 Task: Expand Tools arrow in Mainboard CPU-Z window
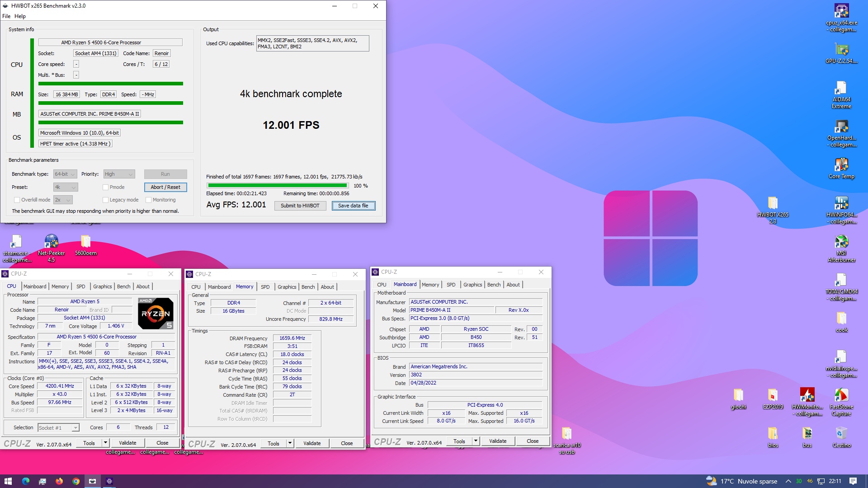476,441
